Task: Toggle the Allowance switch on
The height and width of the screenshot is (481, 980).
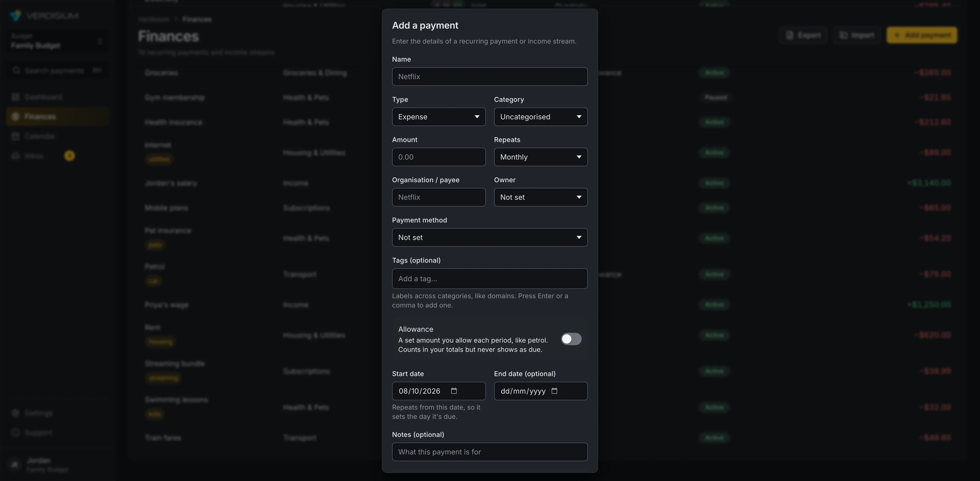Action: point(571,339)
